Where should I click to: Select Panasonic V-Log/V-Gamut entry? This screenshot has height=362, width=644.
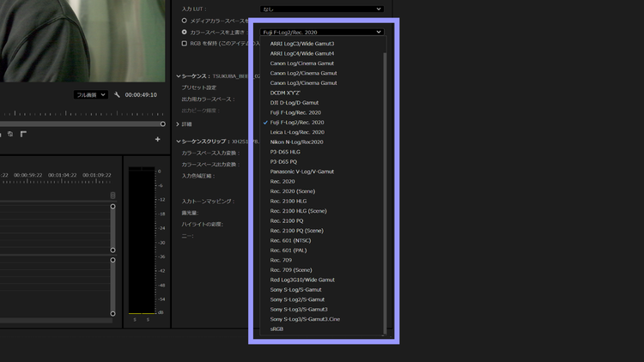302,172
